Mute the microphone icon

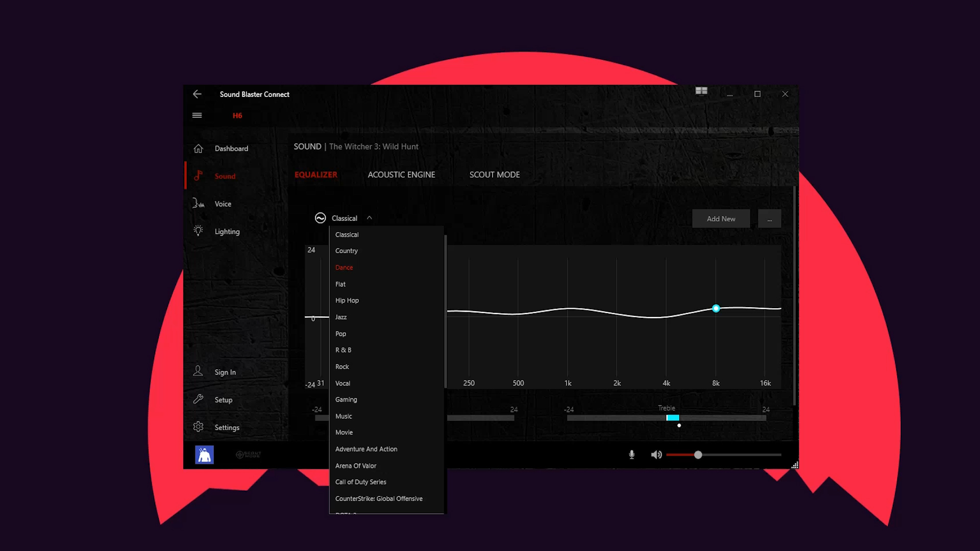[631, 455]
